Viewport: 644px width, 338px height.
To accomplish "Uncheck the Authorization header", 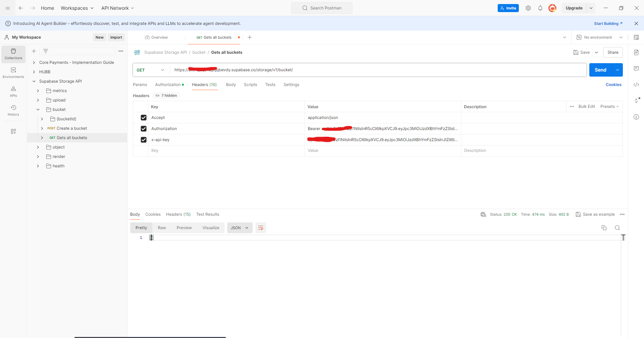I will point(144,129).
